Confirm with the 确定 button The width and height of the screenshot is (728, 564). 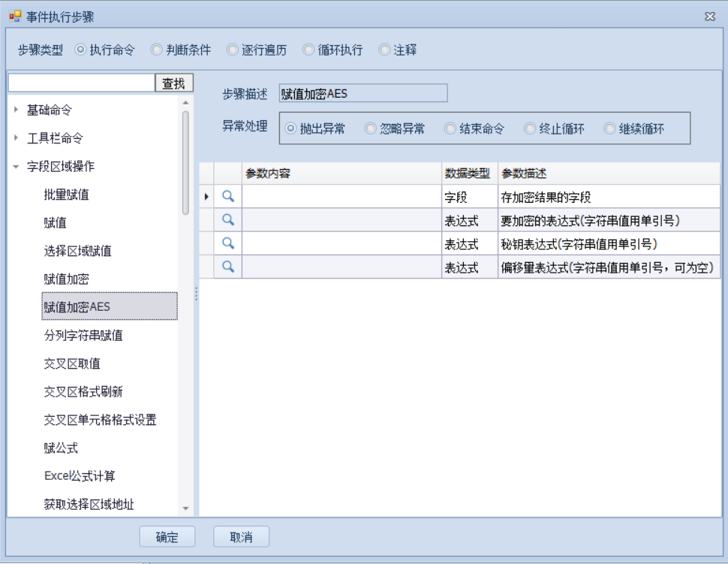(x=167, y=537)
